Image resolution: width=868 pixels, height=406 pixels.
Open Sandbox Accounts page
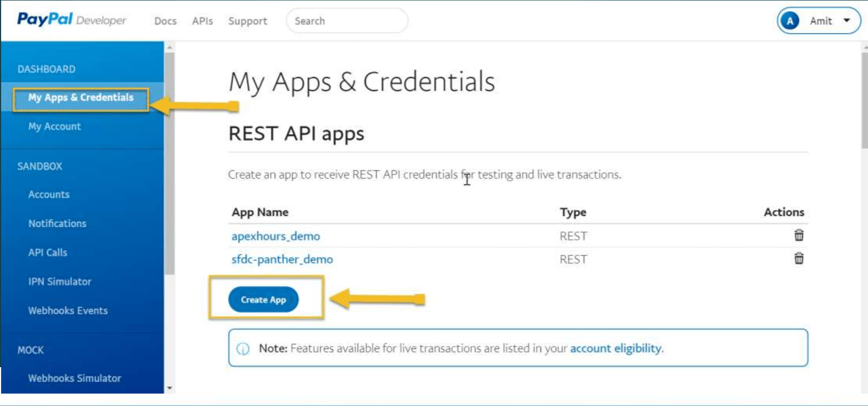[x=49, y=194]
